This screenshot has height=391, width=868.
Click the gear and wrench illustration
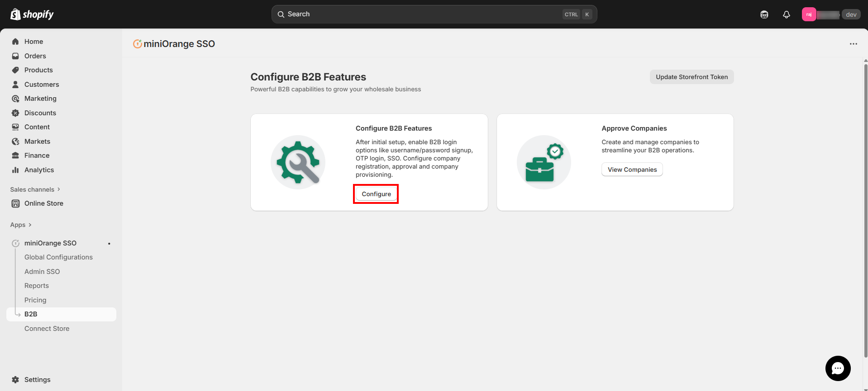pos(298,162)
